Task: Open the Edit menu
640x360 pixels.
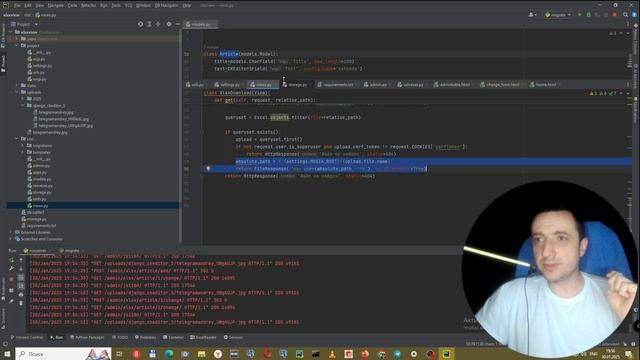Action: tap(28, 6)
